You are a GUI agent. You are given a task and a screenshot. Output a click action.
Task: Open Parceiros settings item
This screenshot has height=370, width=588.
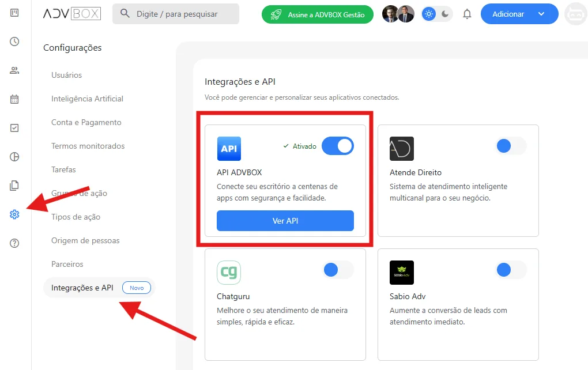pos(67,264)
